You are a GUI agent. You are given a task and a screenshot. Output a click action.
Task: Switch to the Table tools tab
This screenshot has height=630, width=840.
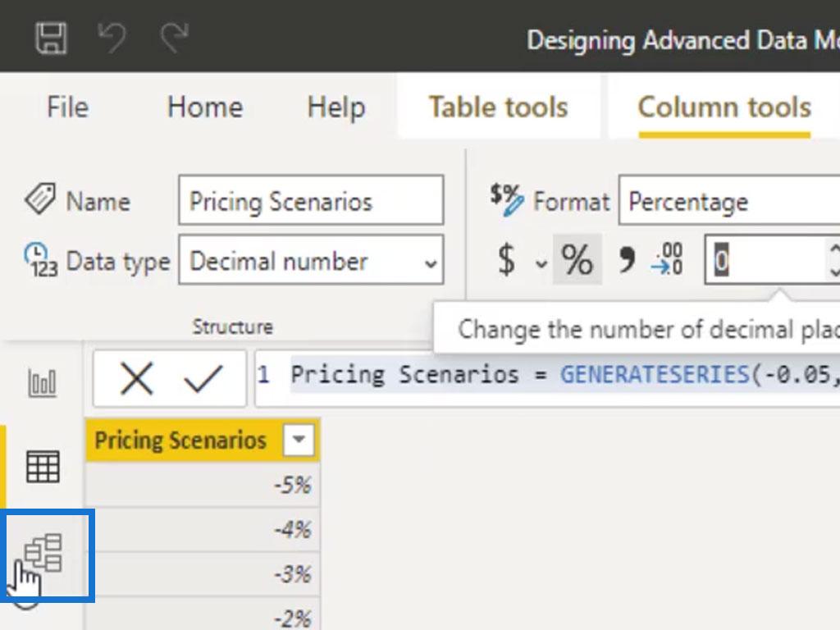(498, 107)
